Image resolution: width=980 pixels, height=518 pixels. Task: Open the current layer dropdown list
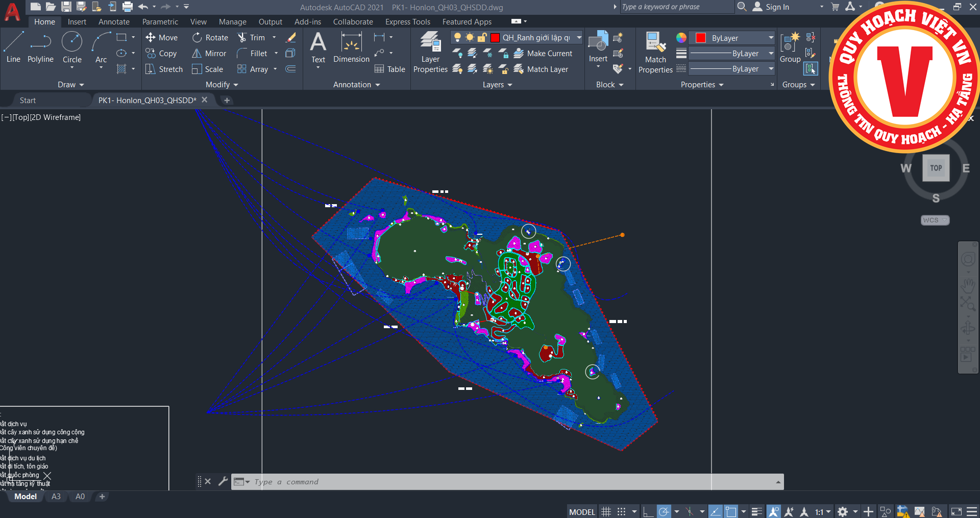click(x=579, y=38)
